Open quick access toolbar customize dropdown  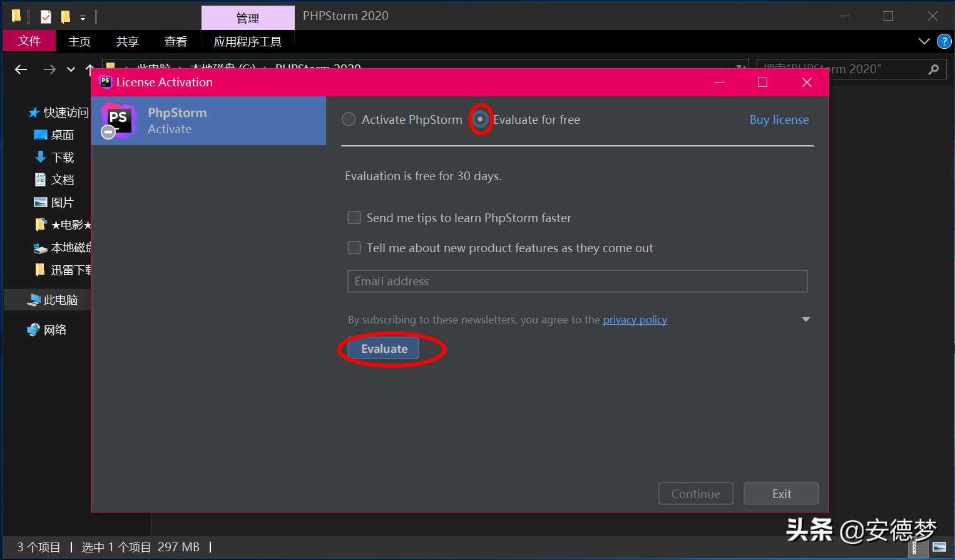click(x=83, y=18)
